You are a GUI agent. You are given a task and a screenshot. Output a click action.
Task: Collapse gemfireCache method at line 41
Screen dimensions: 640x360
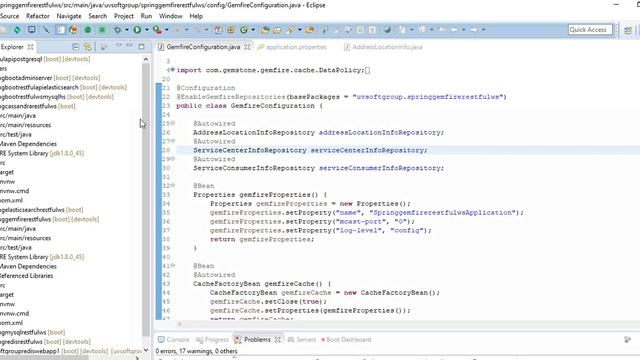(x=173, y=265)
